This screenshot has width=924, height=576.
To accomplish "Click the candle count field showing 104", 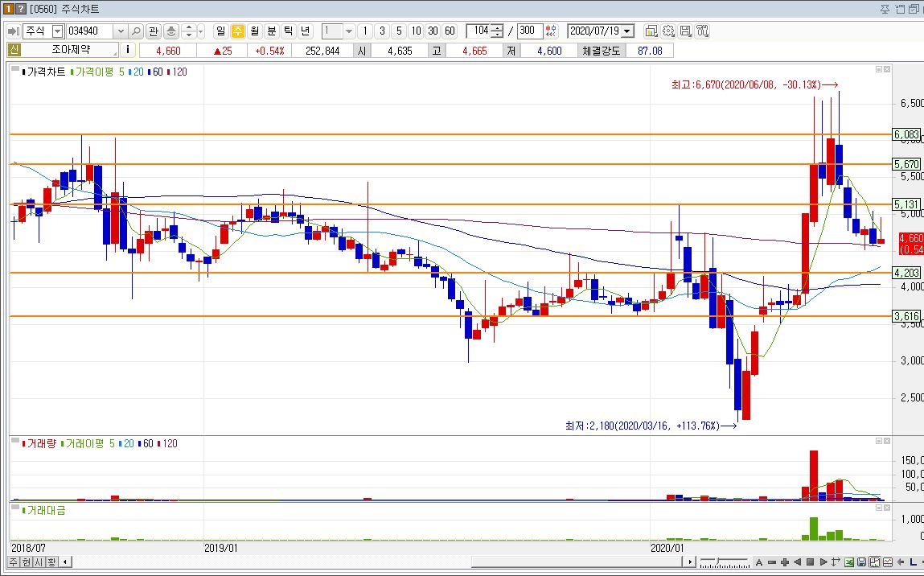I will (478, 31).
